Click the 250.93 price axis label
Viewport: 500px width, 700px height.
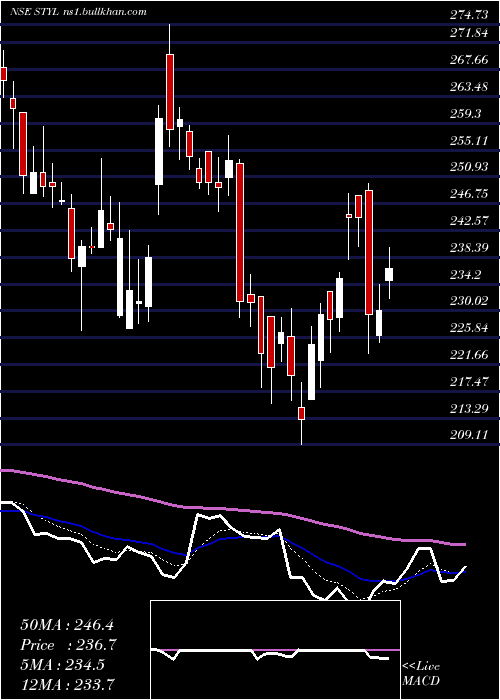(x=469, y=167)
